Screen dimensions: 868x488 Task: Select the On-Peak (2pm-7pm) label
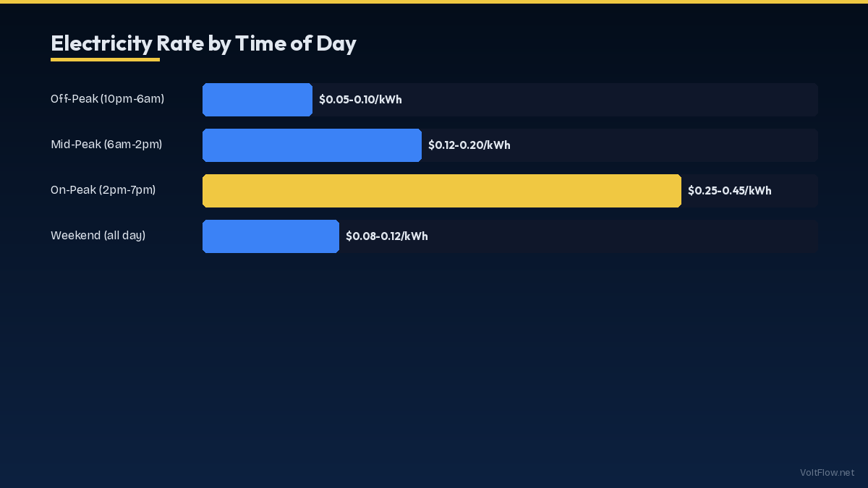(103, 190)
